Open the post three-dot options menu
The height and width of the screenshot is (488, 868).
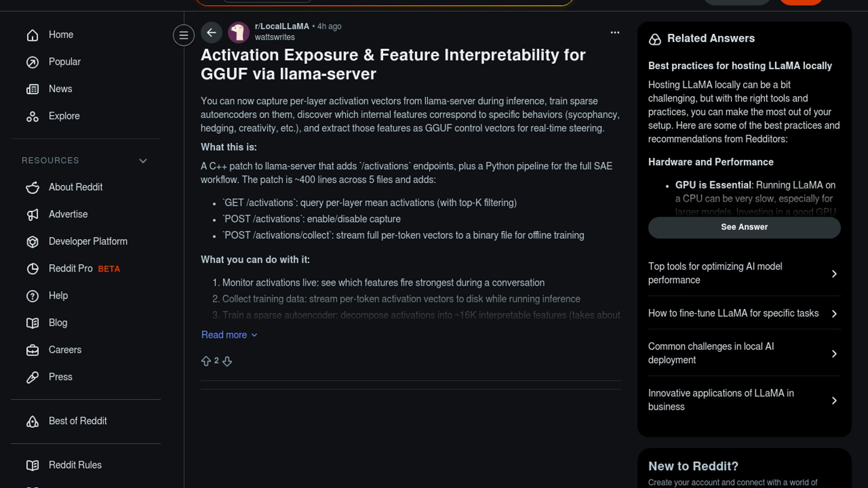coord(615,33)
